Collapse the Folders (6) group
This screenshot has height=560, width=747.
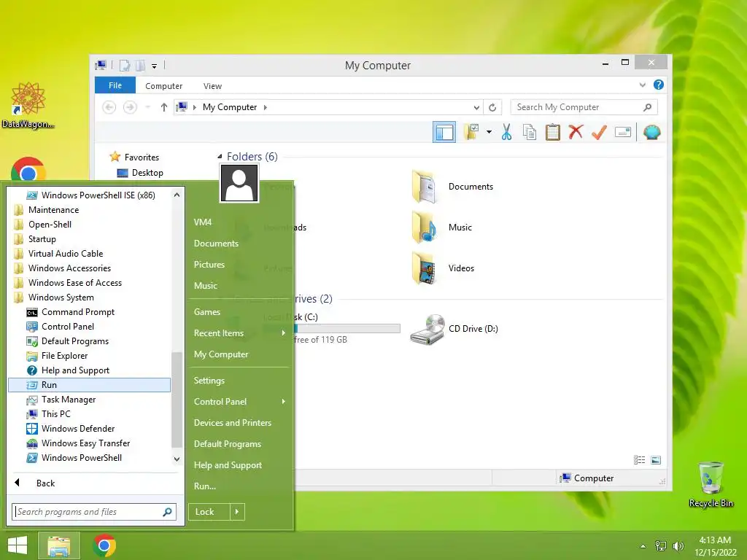coord(220,156)
